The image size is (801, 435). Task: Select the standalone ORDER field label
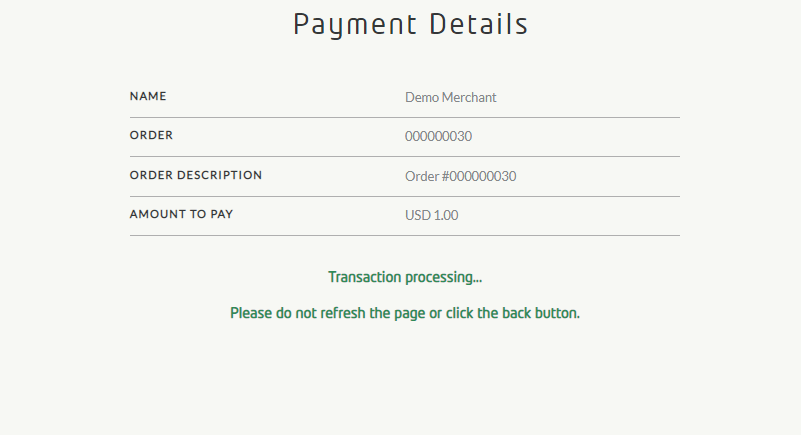(x=151, y=136)
